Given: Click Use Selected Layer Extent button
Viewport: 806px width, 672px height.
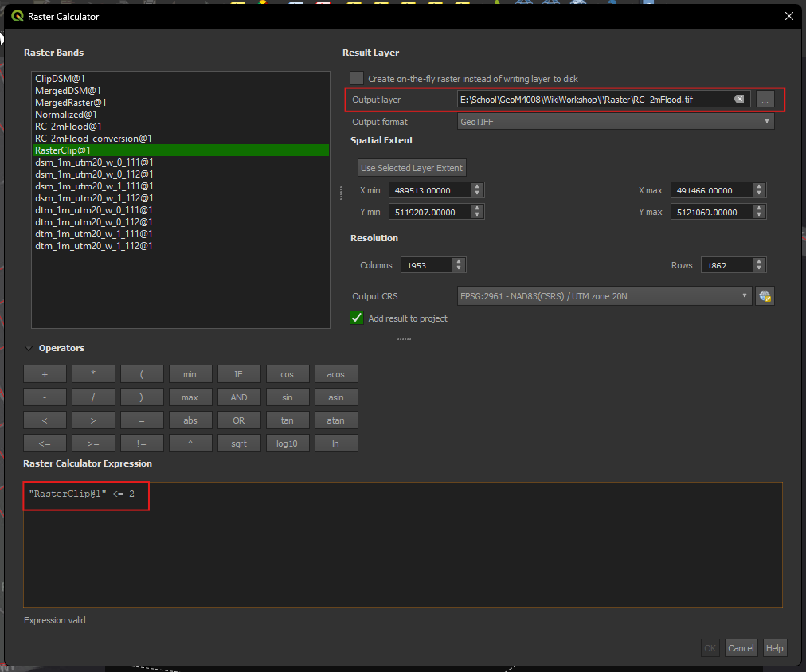Looking at the screenshot, I should pos(412,168).
